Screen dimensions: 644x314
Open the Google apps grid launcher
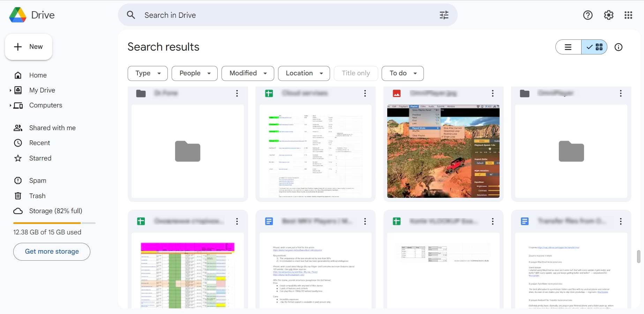click(x=628, y=15)
